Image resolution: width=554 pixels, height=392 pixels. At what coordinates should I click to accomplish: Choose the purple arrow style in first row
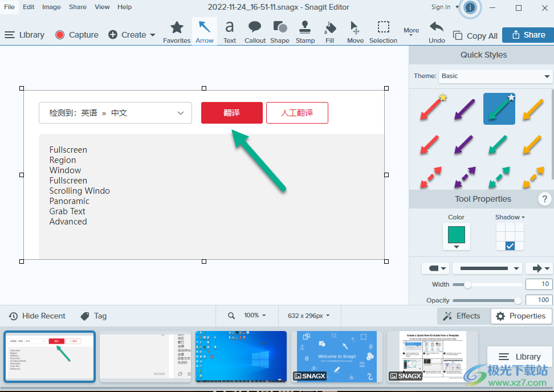pos(465,109)
